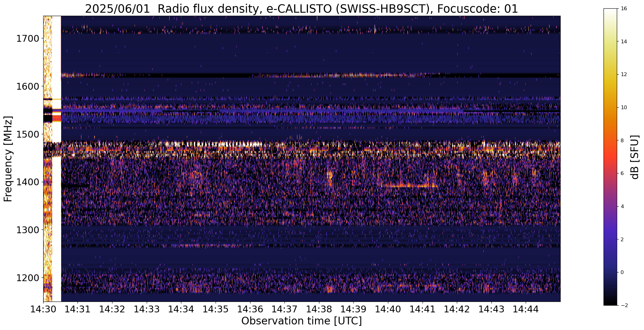Click the 1200 frequency tick label
Viewport: 644px width, 330px height.
pyautogui.click(x=27, y=278)
